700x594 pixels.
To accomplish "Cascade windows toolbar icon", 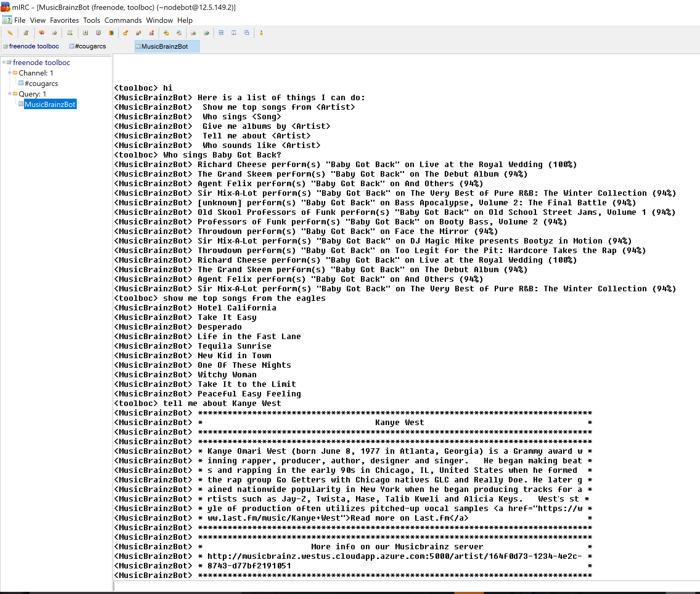I will point(247,33).
